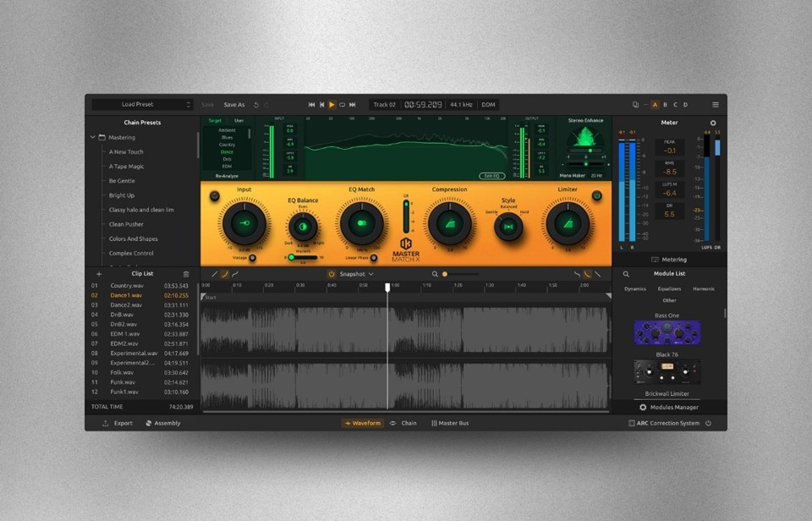812x521 pixels.
Task: Select the Bass One module thumbnail
Action: (x=667, y=333)
